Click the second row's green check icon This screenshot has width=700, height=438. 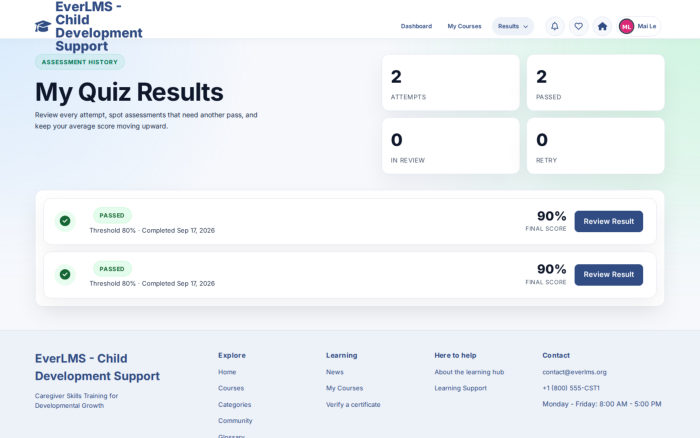[65, 274]
